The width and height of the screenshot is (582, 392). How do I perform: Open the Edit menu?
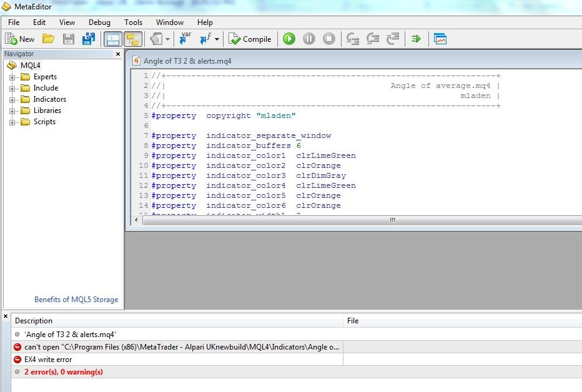(39, 22)
